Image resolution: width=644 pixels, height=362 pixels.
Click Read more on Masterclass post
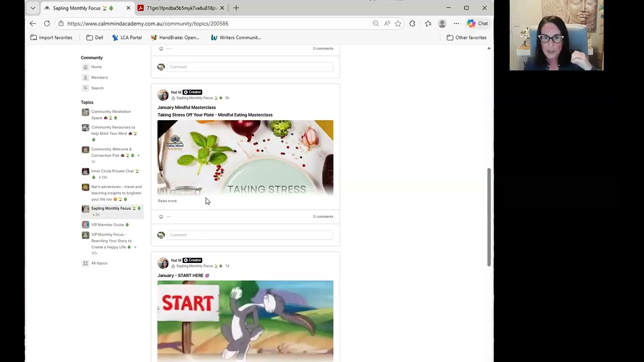[x=168, y=201]
